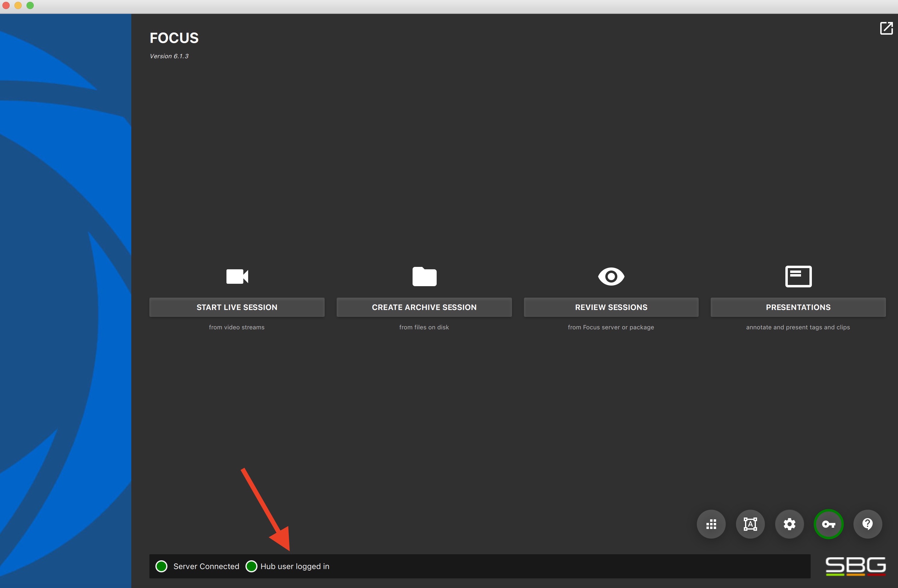Click the green zoom button in window controls

30,5
